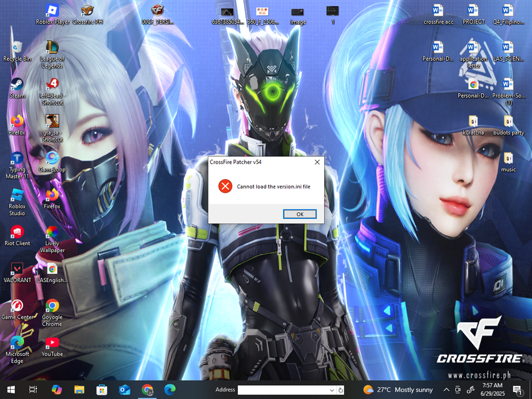
Task: Click the pen icon in system tray
Action: point(470,390)
